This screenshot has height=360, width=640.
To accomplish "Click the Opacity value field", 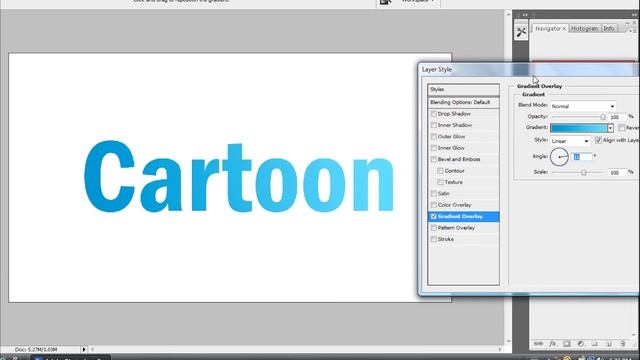I will coord(616,117).
